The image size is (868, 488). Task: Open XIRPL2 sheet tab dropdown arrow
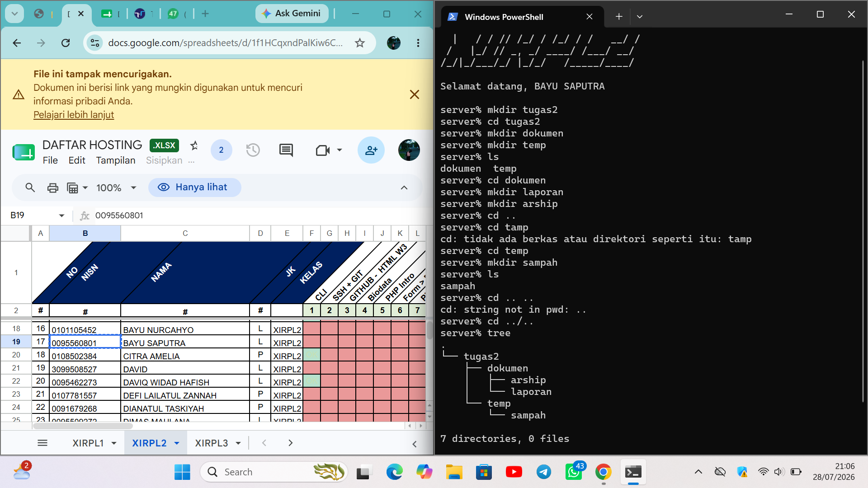click(x=177, y=443)
